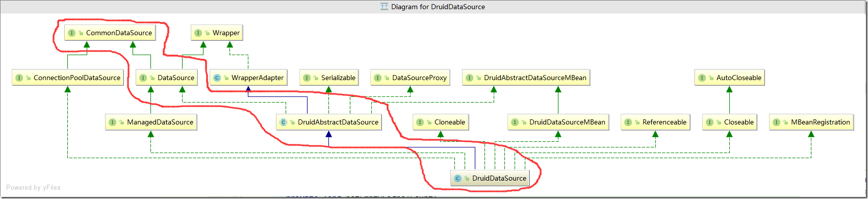The image size is (868, 199).
Task: Click the interface icon on Referenceable
Action: tap(628, 122)
